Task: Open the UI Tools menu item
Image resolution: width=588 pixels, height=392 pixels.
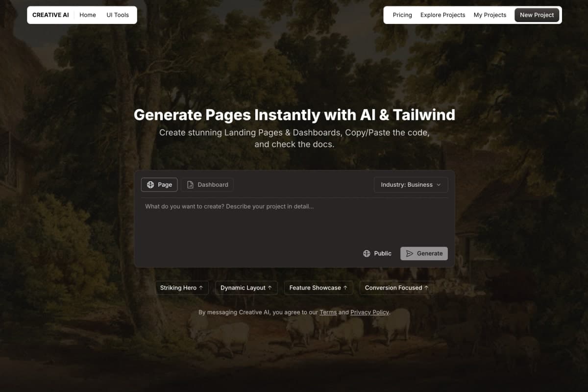Action: 118,15
